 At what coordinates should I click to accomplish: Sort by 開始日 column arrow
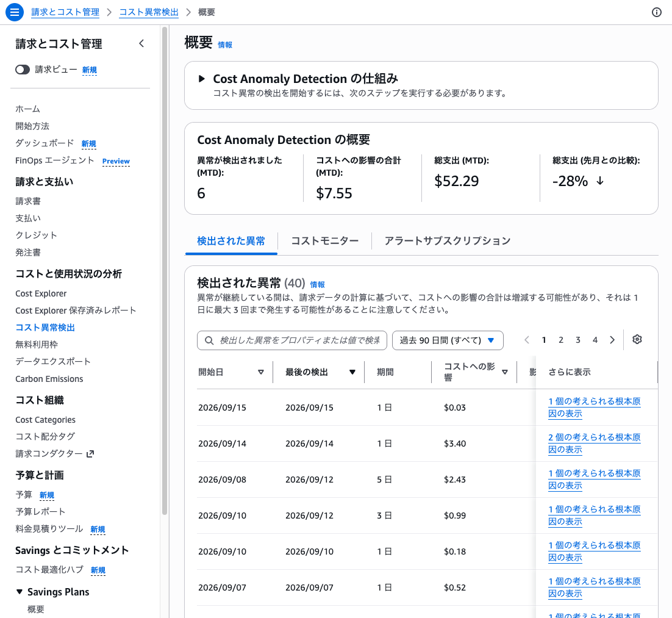260,372
